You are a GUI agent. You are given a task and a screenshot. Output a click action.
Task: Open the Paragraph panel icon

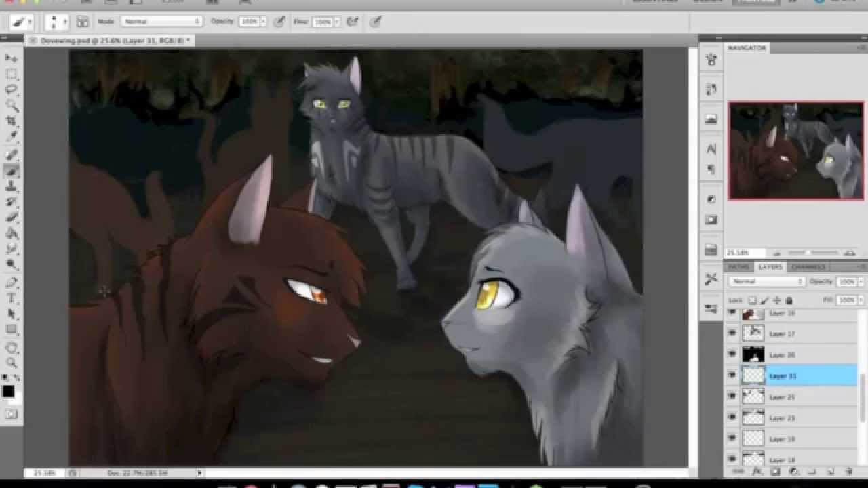(x=711, y=169)
